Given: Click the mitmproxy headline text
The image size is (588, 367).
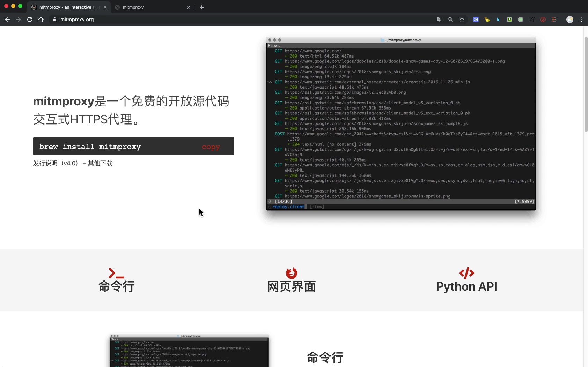Looking at the screenshot, I should [131, 110].
